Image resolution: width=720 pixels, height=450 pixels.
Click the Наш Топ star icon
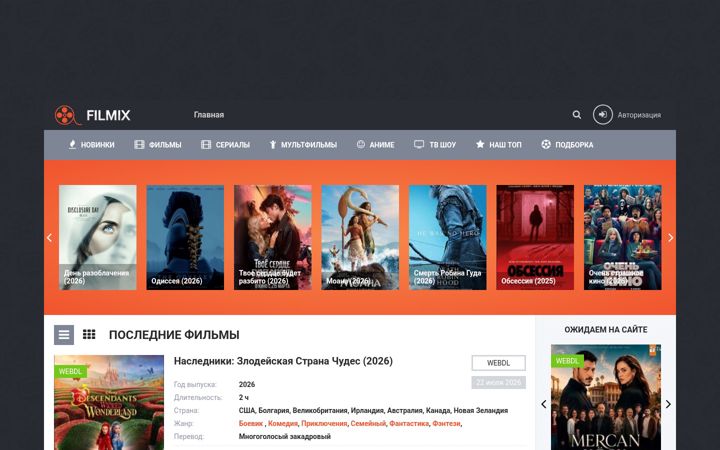(x=480, y=144)
